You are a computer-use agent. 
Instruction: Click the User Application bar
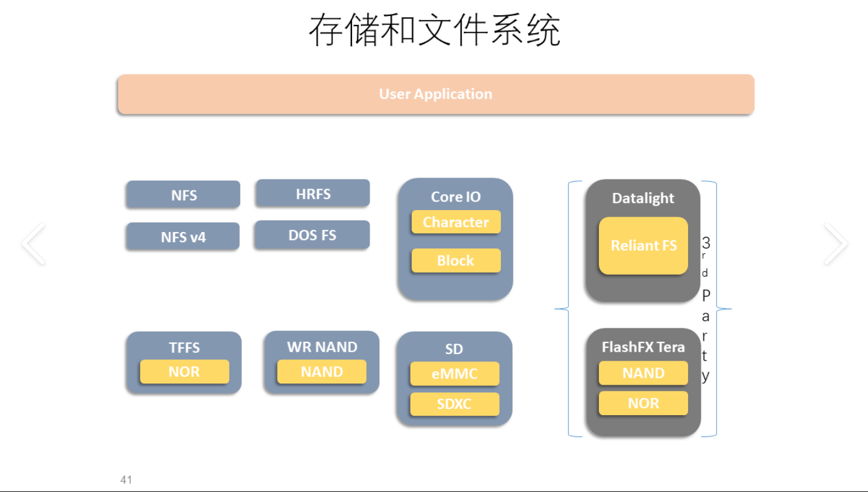[x=436, y=94]
